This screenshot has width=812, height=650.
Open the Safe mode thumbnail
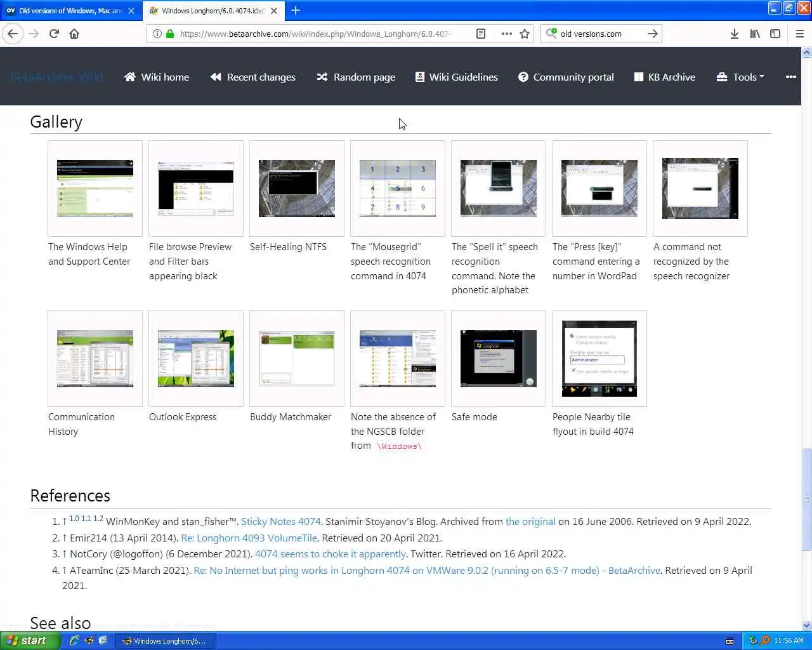(x=499, y=359)
